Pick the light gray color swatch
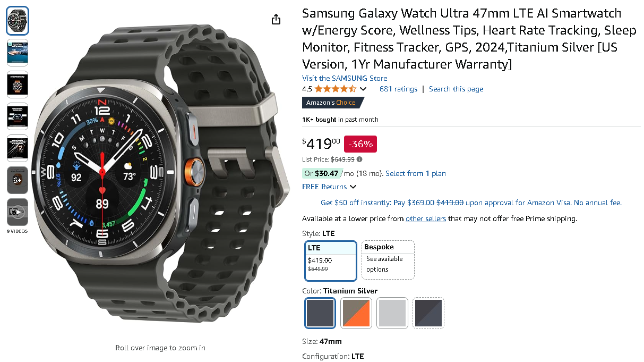644x362 pixels. (x=392, y=313)
